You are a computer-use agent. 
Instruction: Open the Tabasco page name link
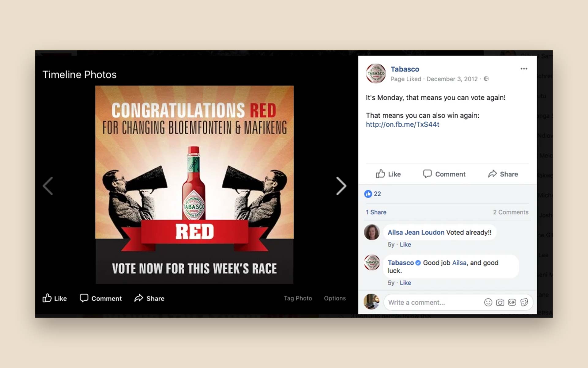[405, 69]
